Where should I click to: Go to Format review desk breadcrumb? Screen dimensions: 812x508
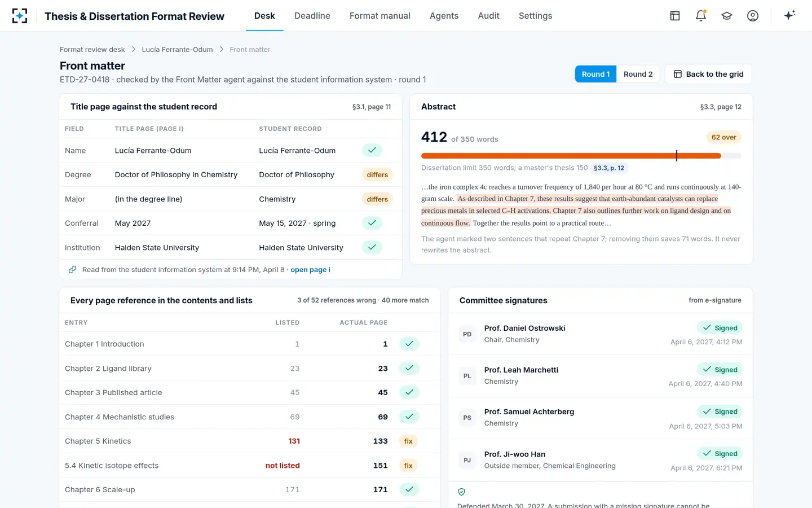tap(92, 50)
